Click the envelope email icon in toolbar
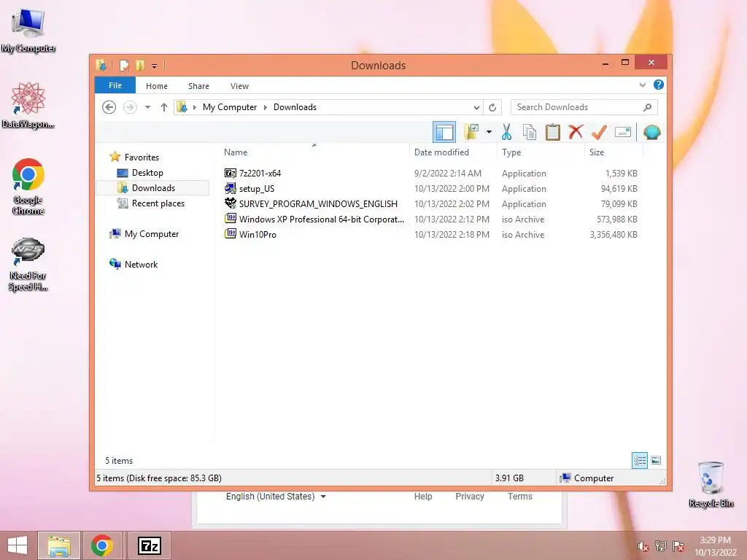 click(623, 132)
